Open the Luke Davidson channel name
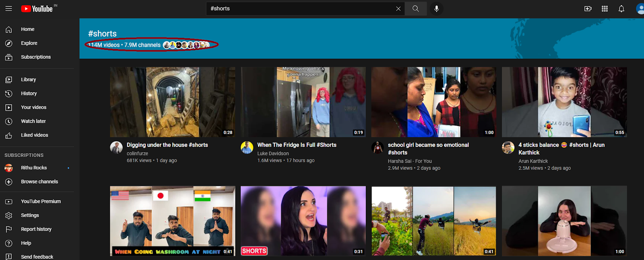Image resolution: width=644 pixels, height=260 pixels. click(273, 153)
